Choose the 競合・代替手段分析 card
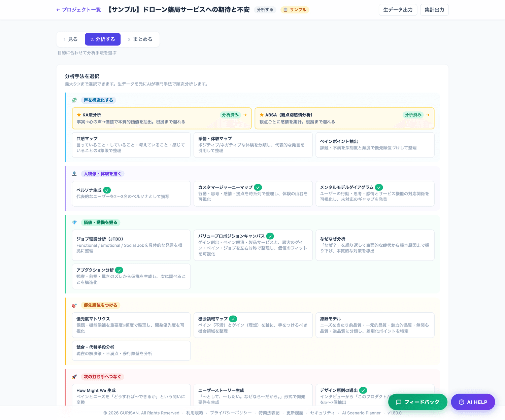This screenshot has height=420, width=505. coord(131,351)
